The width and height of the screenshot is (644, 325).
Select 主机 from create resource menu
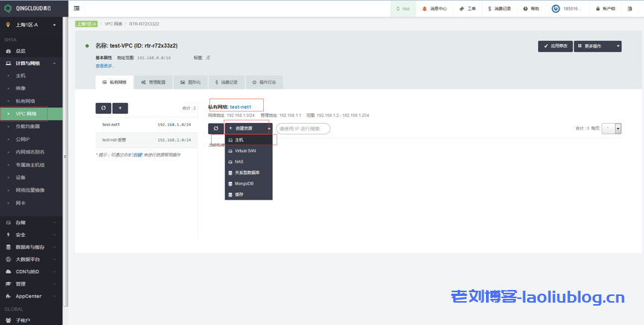tap(240, 139)
